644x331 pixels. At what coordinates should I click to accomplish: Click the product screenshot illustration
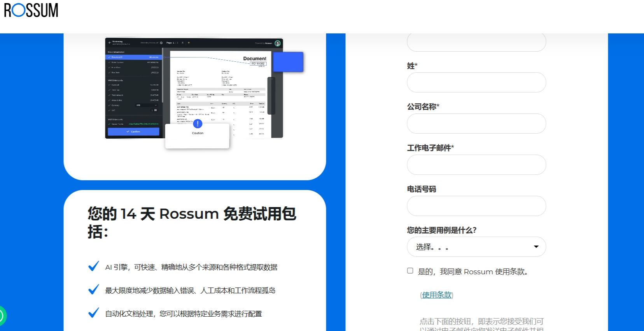204,93
